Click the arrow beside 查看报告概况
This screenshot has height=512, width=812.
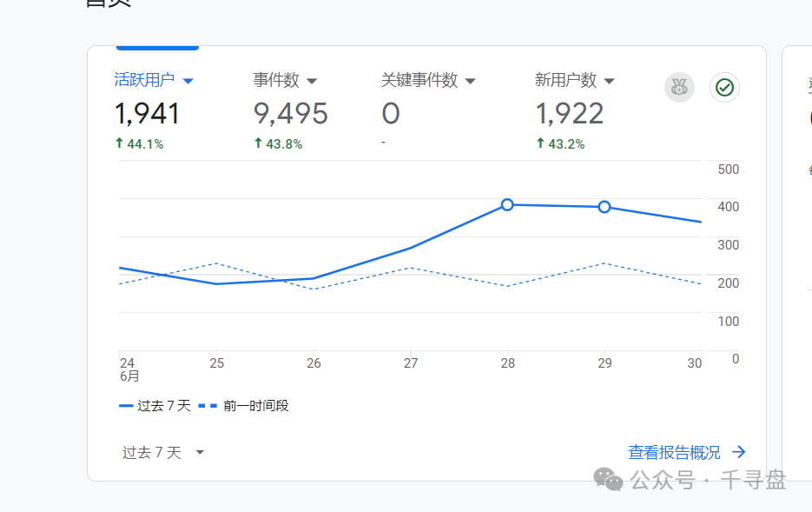[739, 452]
